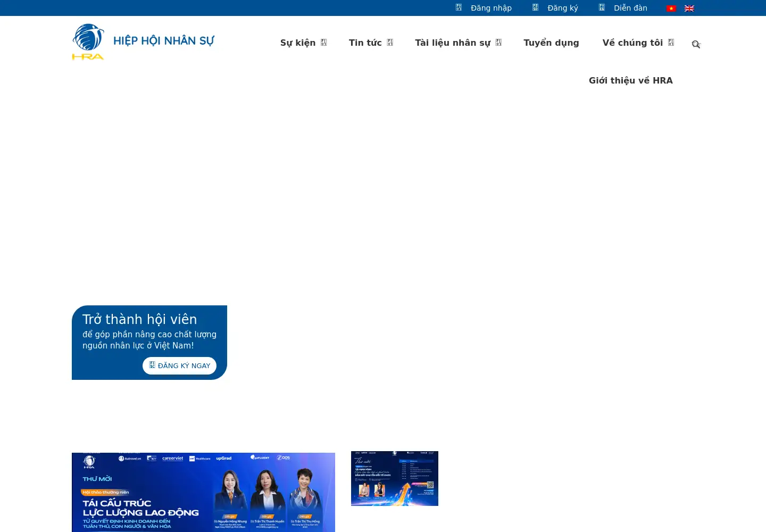Click the icon beside Đăng nhập
The image size is (766, 532).
pyautogui.click(x=459, y=7)
